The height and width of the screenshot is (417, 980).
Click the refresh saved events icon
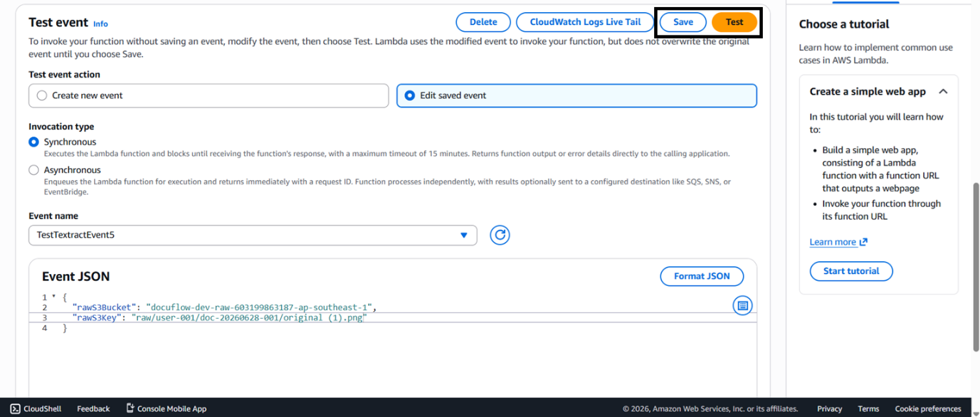point(500,235)
